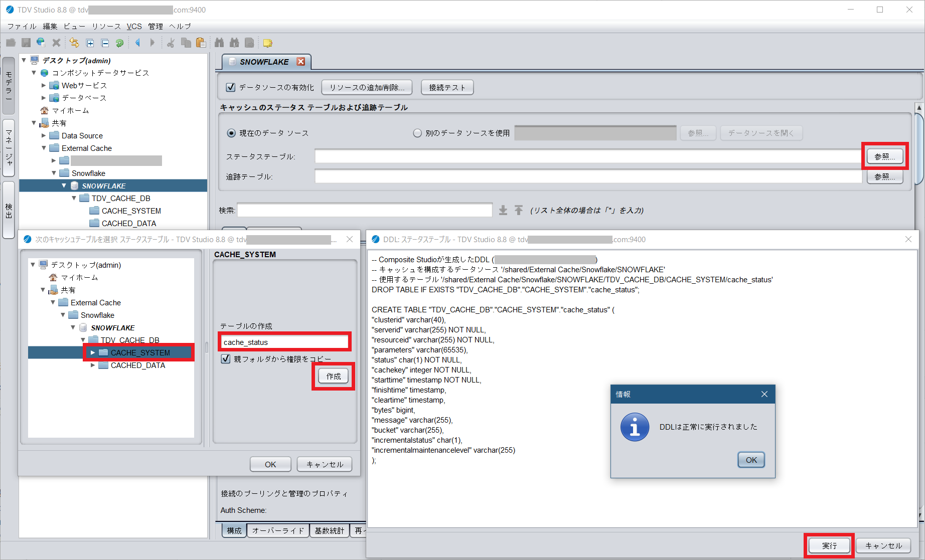Screen dimensions: 925x560
Task: Click the search down arrow icon
Action: 503,210
